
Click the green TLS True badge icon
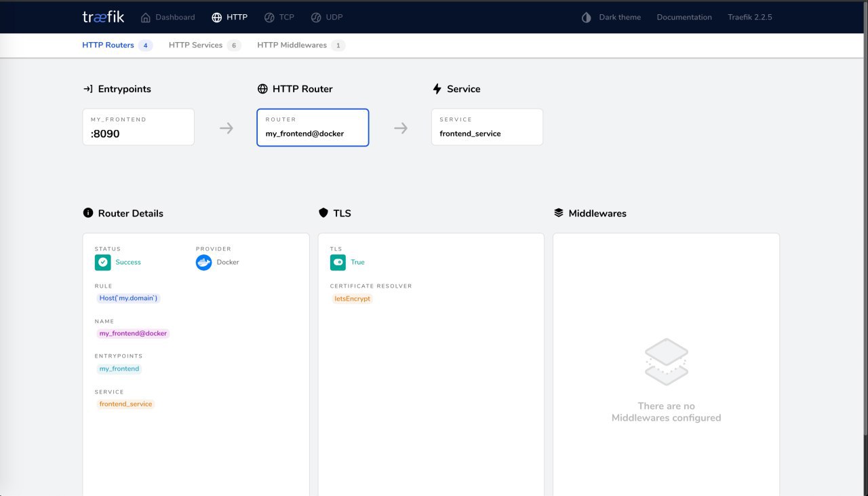click(338, 262)
